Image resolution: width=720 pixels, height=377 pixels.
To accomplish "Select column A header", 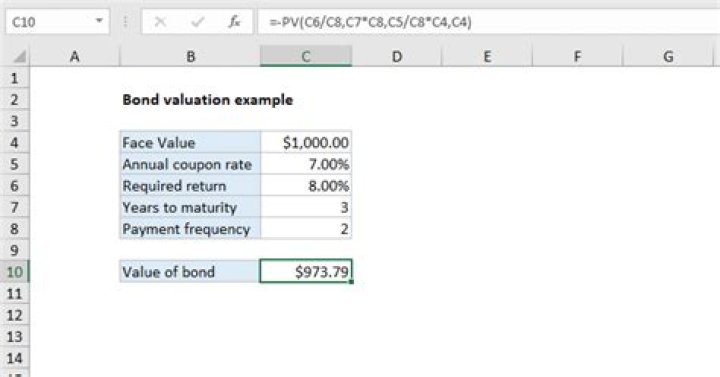I will [74, 56].
